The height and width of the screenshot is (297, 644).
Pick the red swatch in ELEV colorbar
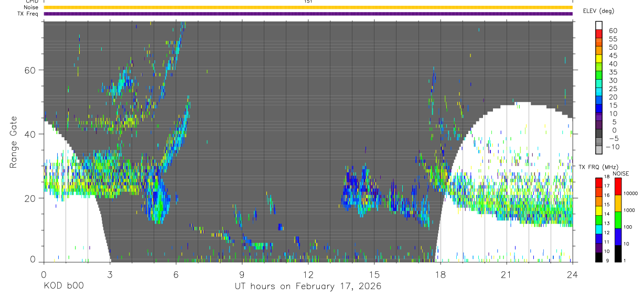[599, 34]
